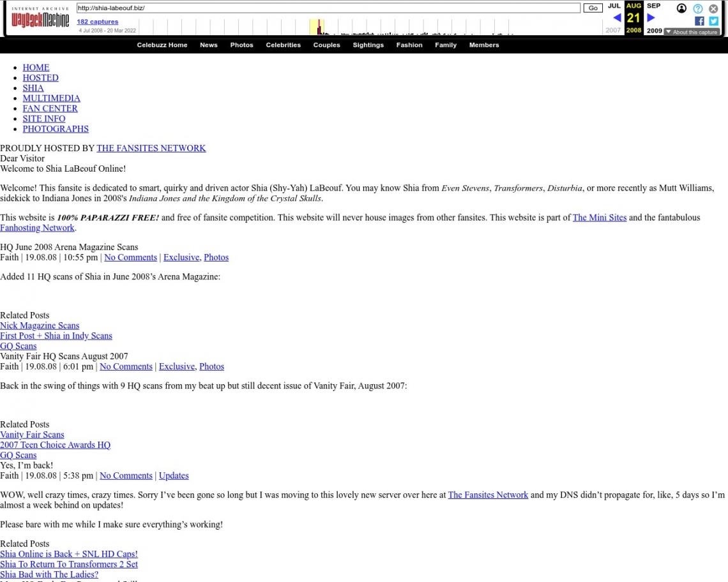Open No Comments on Yes, I'm back post
This screenshot has height=582, width=728.
(x=126, y=475)
